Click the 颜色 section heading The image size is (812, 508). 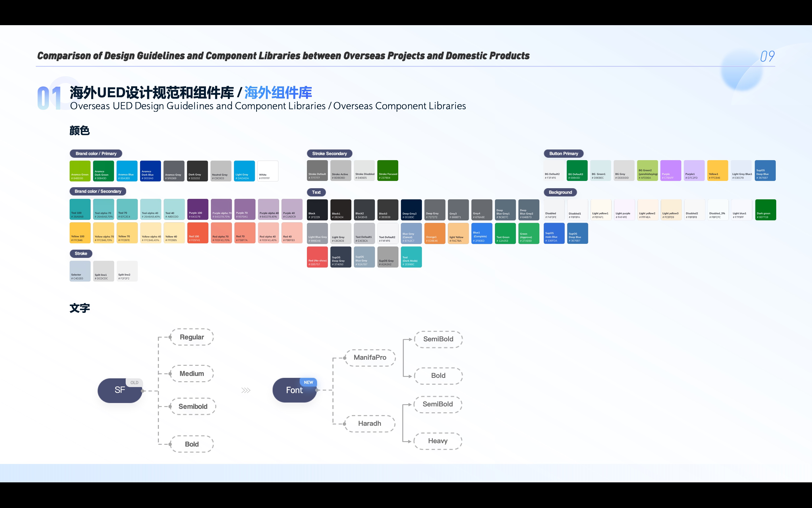click(x=80, y=130)
